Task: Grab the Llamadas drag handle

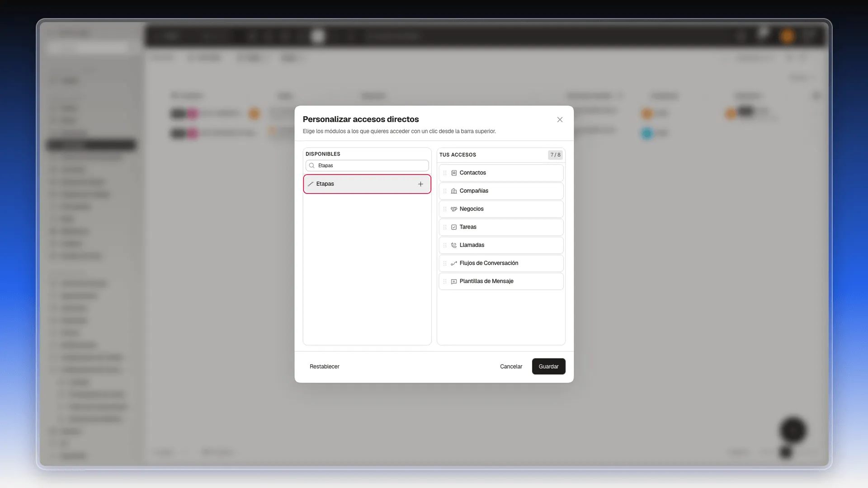Action: (445, 245)
